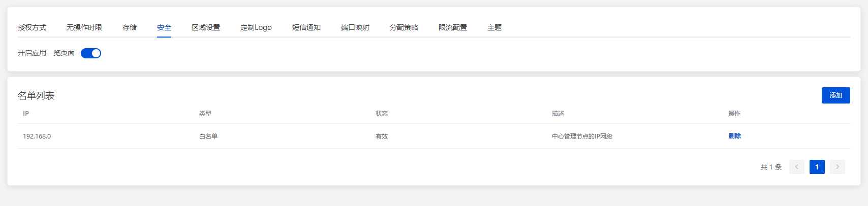Switch to the 无操作时限 tab
This screenshot has height=206, width=868.
pyautogui.click(x=84, y=27)
